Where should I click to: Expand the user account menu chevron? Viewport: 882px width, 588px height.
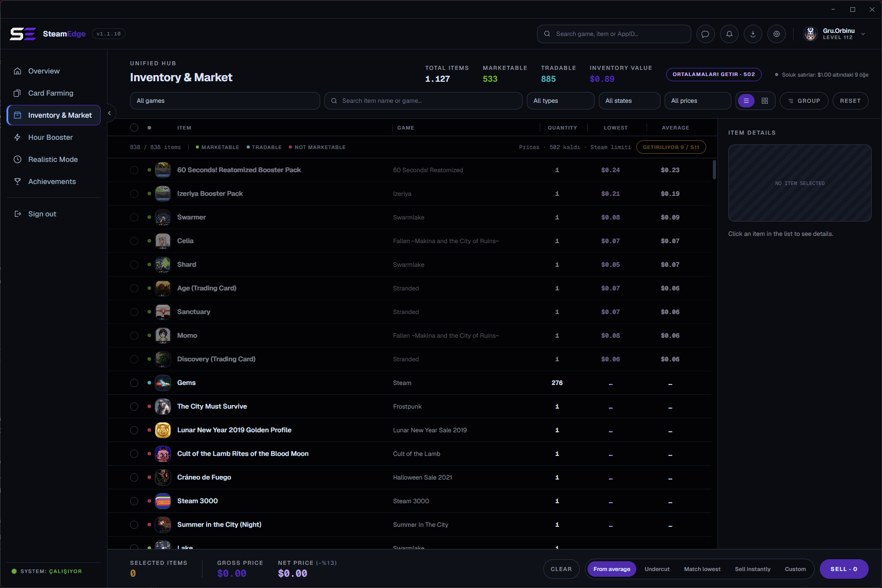(x=863, y=34)
